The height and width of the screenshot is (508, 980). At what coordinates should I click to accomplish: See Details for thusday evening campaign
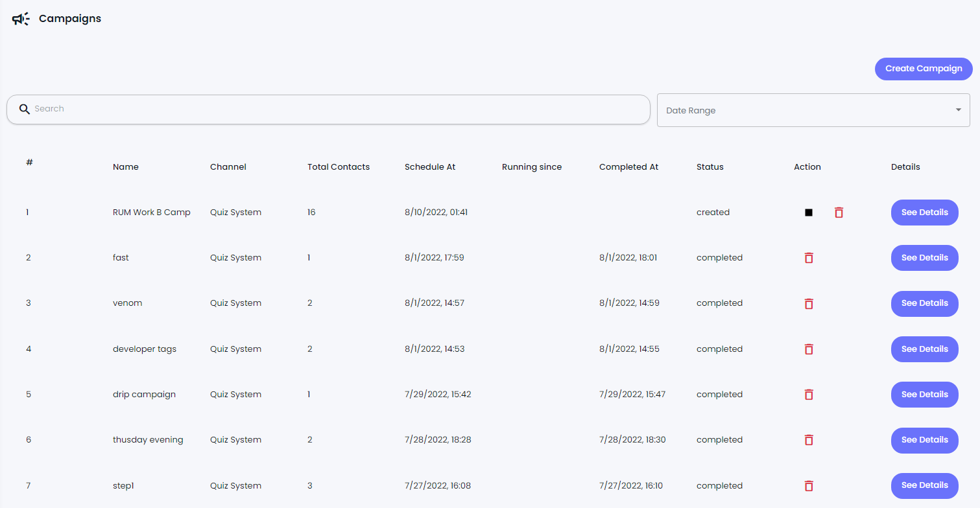coord(925,440)
